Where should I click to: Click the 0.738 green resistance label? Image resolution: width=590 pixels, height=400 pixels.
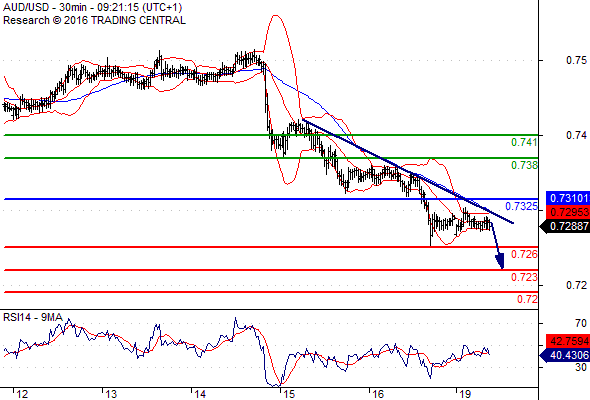point(524,165)
